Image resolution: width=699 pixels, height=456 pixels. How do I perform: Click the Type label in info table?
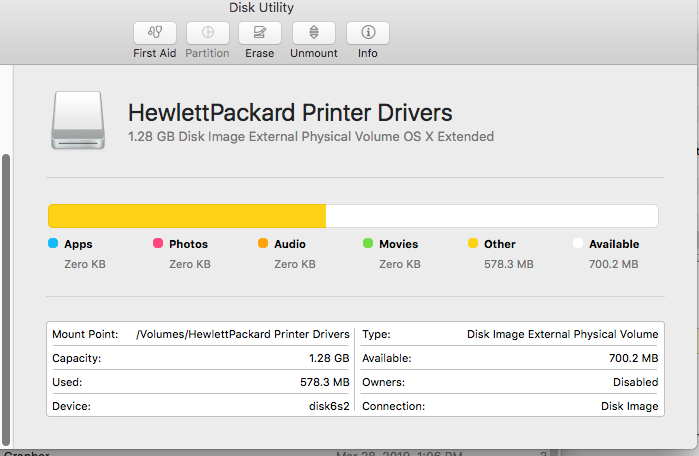coord(376,334)
